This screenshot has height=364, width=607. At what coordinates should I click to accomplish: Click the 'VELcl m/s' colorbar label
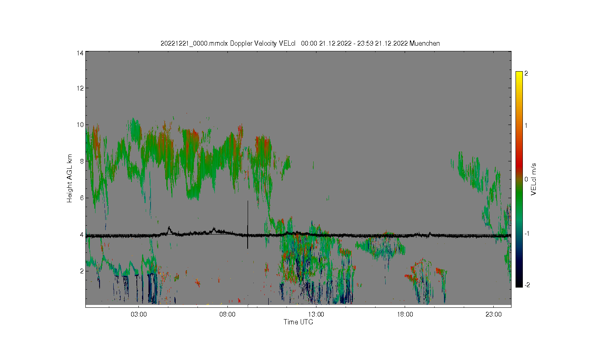[x=534, y=179]
